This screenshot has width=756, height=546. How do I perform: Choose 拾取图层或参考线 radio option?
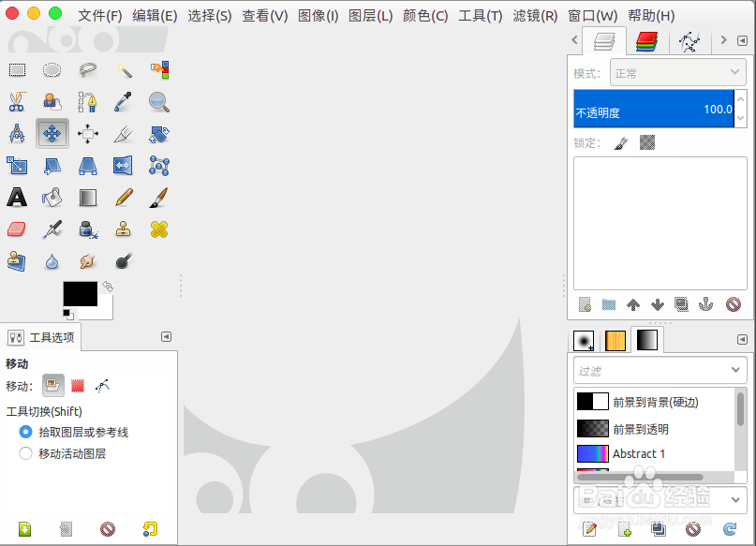[x=73, y=433]
